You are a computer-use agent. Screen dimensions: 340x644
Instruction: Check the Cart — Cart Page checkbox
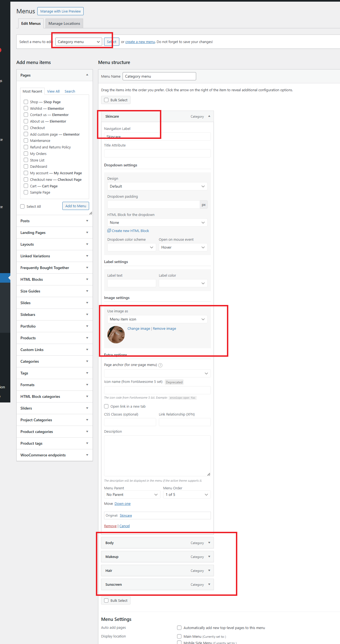point(26,186)
